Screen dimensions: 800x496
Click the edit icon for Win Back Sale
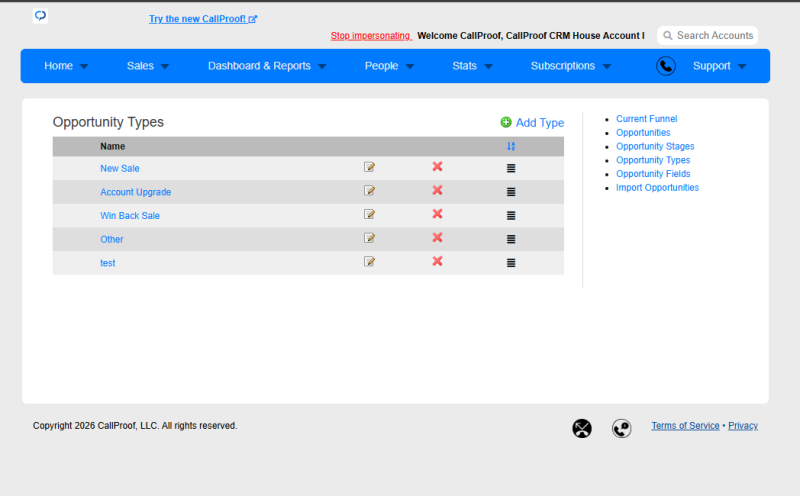(369, 214)
